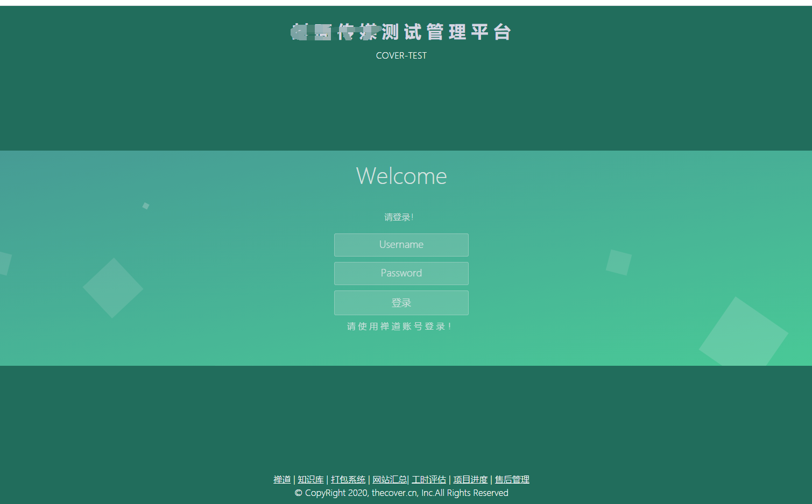Open the 网站汇总 footer link
This screenshot has height=504, width=812.
coord(390,479)
